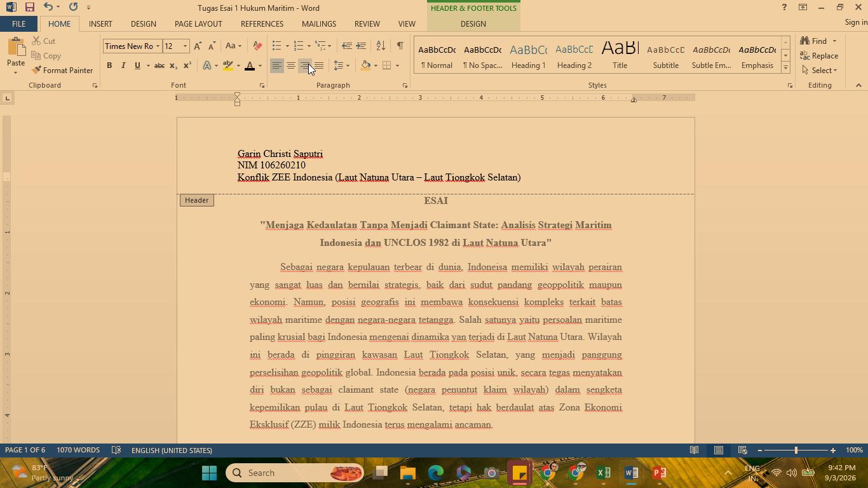Image resolution: width=868 pixels, height=488 pixels.
Task: Toggle Italic formatting
Action: [123, 65]
